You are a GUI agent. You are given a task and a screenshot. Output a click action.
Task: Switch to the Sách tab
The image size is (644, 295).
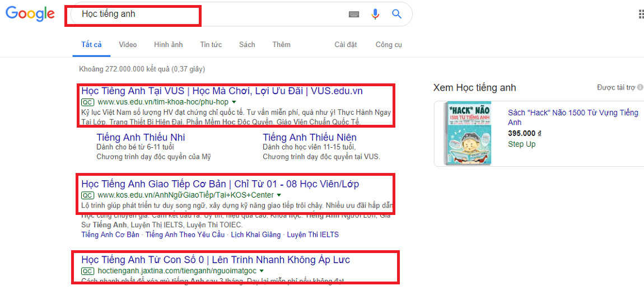click(x=247, y=45)
